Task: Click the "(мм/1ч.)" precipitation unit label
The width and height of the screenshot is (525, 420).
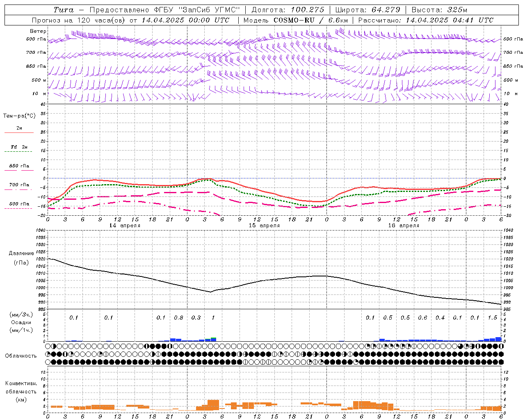Action: (x=21, y=330)
